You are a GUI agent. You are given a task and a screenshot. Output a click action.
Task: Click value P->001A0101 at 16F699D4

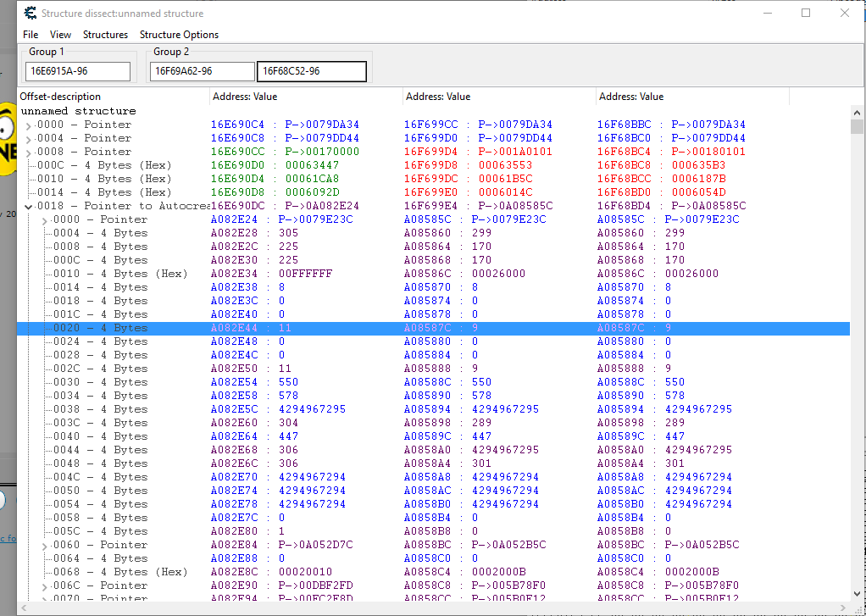click(515, 152)
